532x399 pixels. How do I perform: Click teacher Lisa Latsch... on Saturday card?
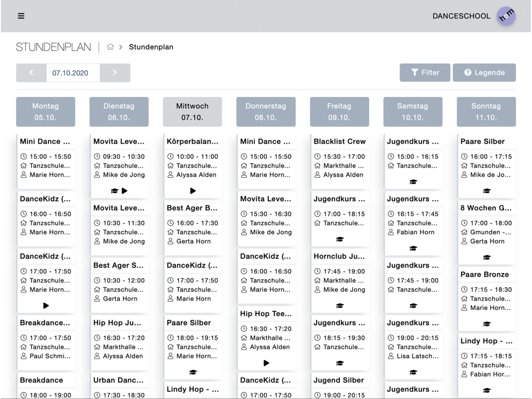pyautogui.click(x=417, y=356)
